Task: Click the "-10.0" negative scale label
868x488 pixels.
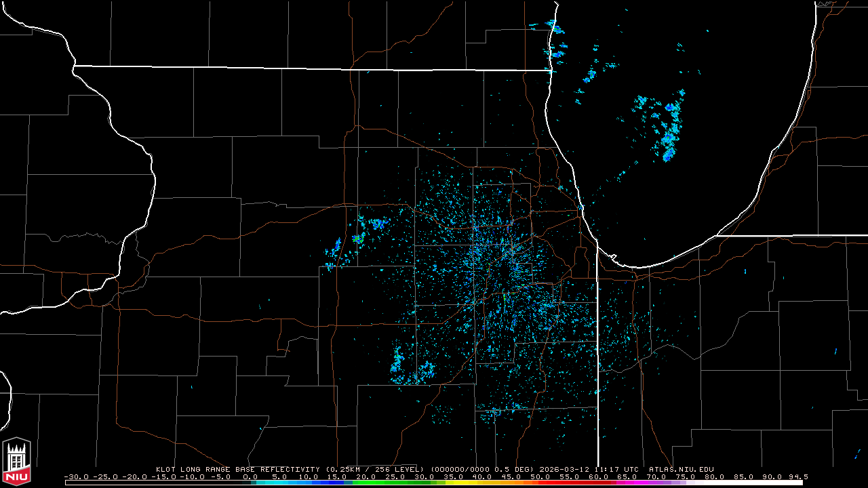Action: (193, 476)
